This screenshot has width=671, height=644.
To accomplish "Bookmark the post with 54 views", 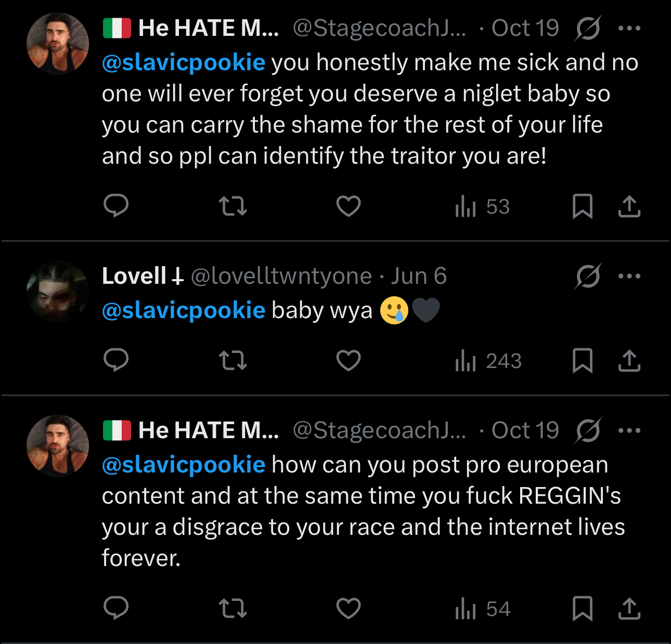I will click(582, 608).
